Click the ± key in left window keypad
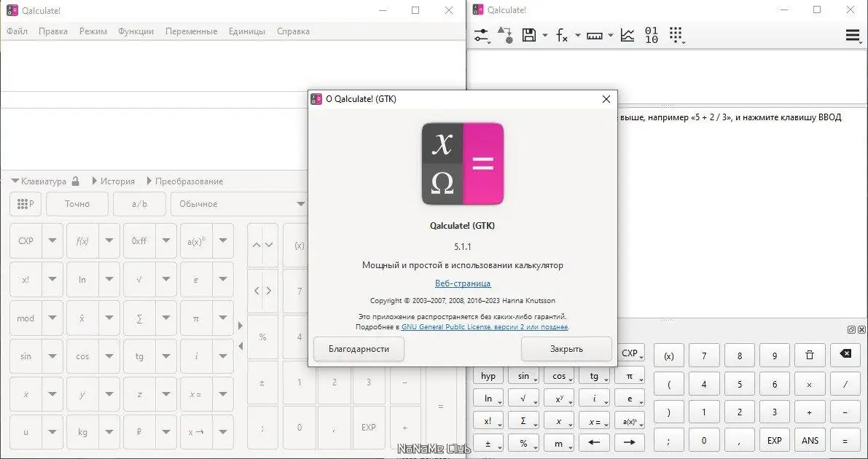Screen dimensions: 868x459 click(x=262, y=382)
